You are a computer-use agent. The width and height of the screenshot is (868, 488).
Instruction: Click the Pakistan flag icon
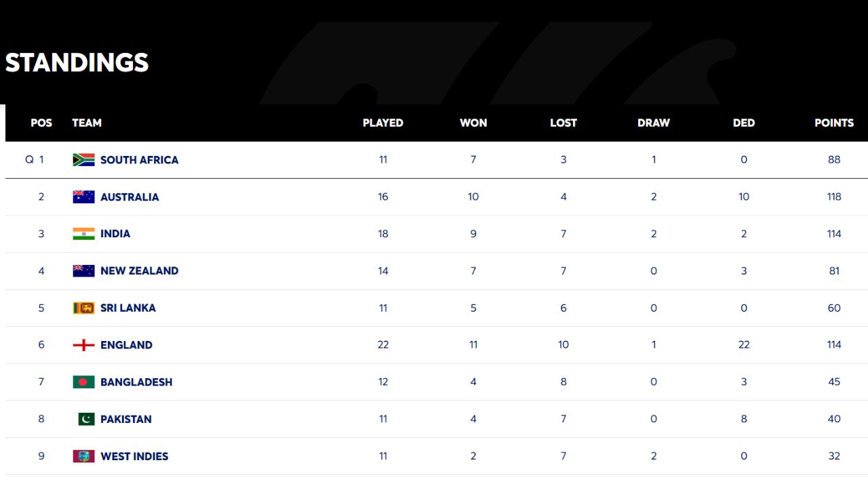[83, 419]
